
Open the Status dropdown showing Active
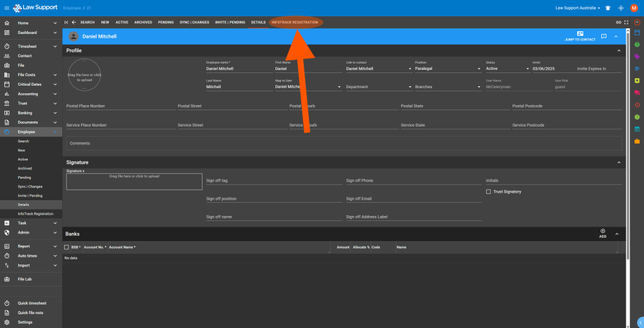pyautogui.click(x=508, y=69)
